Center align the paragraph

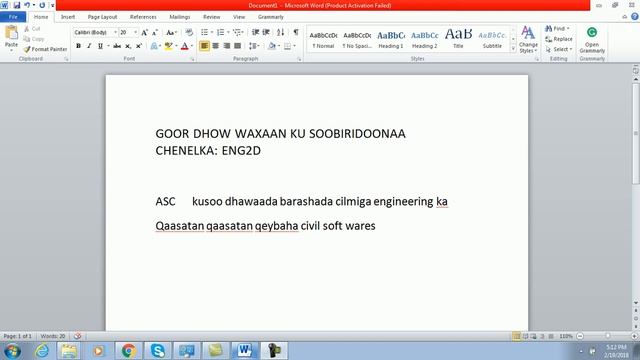tap(216, 46)
